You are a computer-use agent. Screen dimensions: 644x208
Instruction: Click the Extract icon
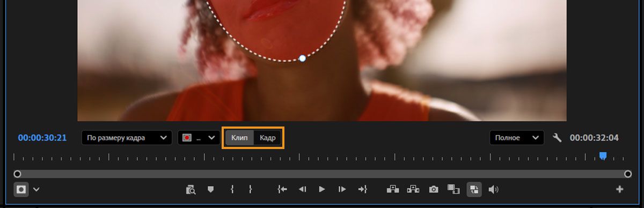(413, 189)
